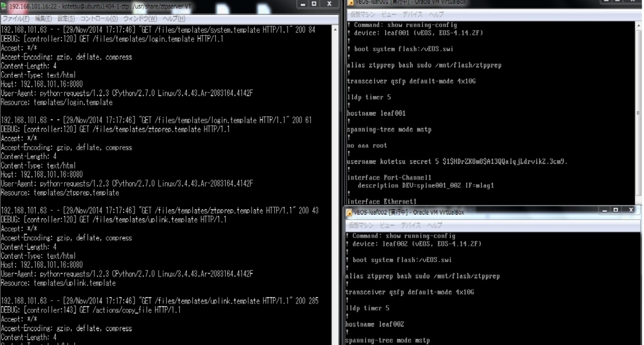Click the 'no aaa root' line in leaf001

[367, 145]
